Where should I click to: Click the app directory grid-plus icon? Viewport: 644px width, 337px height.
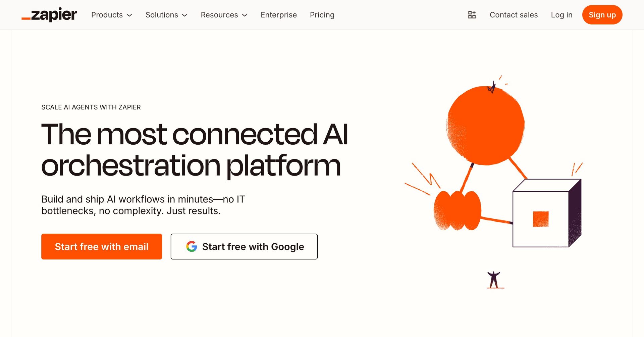click(472, 15)
